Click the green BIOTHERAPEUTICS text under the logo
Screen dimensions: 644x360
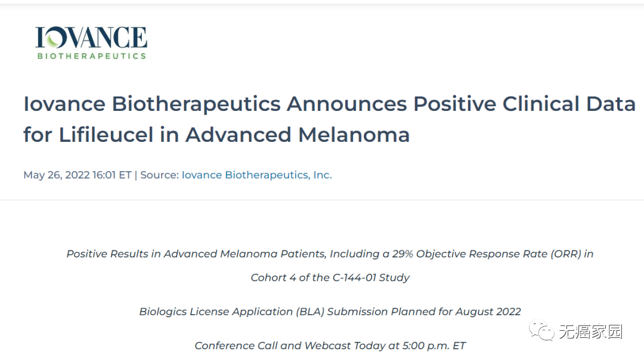91,56
